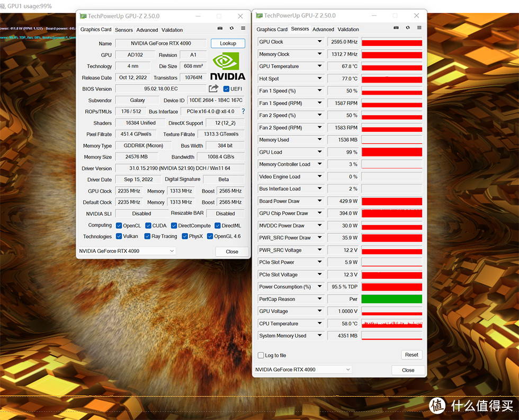Open the PerfCap Reason dropdown arrow
Image resolution: width=519 pixels, height=420 pixels.
tap(319, 299)
